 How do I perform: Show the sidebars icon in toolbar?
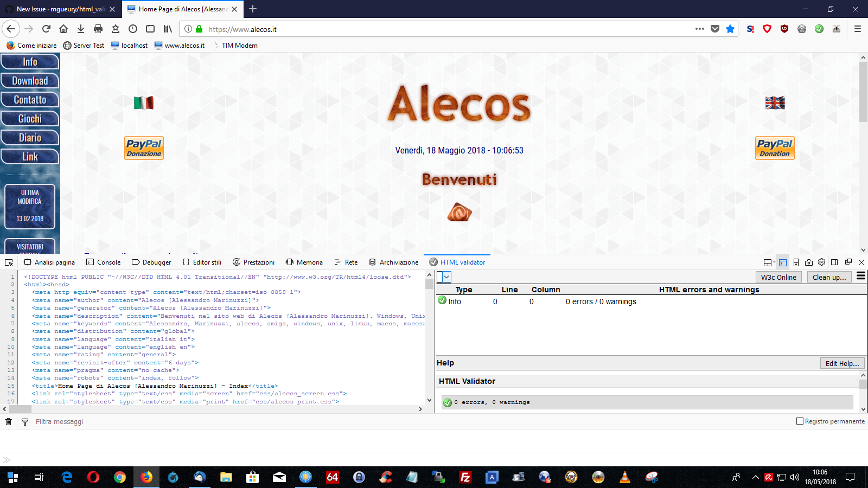(150, 29)
